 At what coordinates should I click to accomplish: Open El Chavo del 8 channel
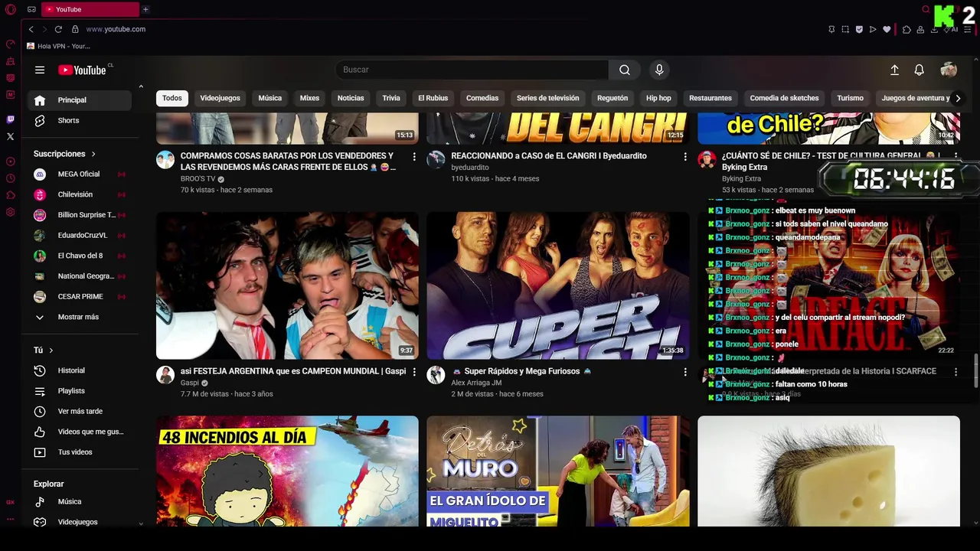click(x=80, y=256)
